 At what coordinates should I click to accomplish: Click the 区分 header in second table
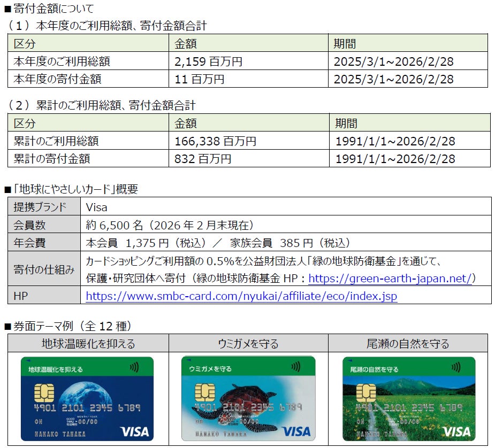[x=88, y=123]
